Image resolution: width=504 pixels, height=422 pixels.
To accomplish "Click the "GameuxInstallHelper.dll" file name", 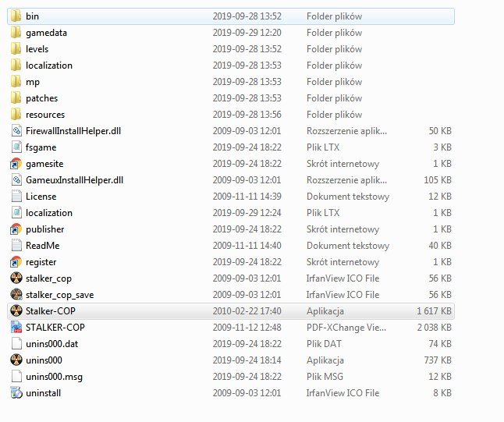I will click(75, 180).
